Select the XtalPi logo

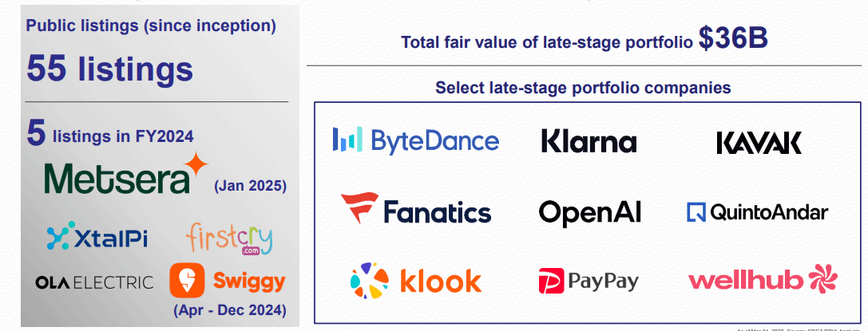[x=97, y=237]
